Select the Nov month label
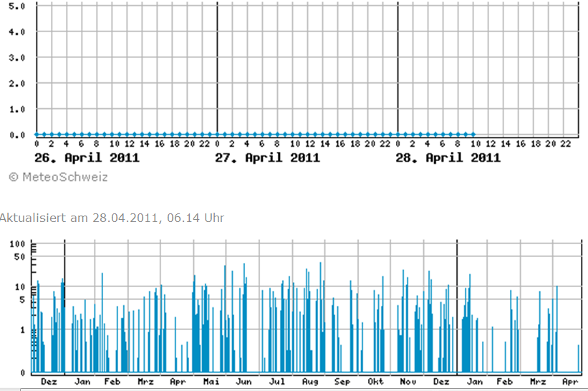This screenshot has height=391, width=588. 408,382
